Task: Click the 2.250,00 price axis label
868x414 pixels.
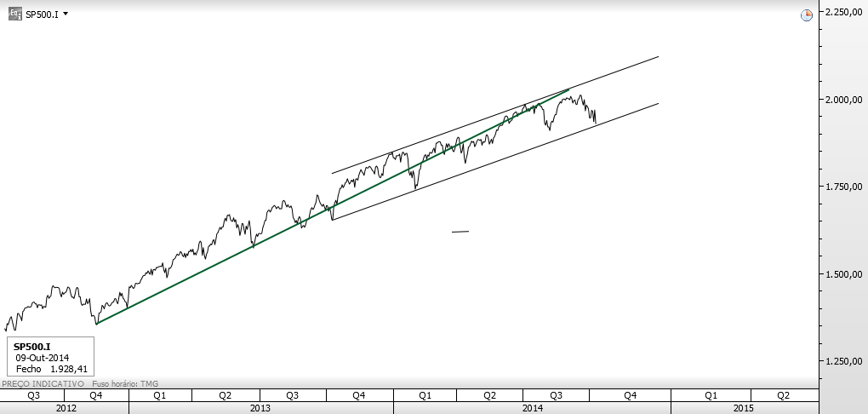Action: (843, 13)
